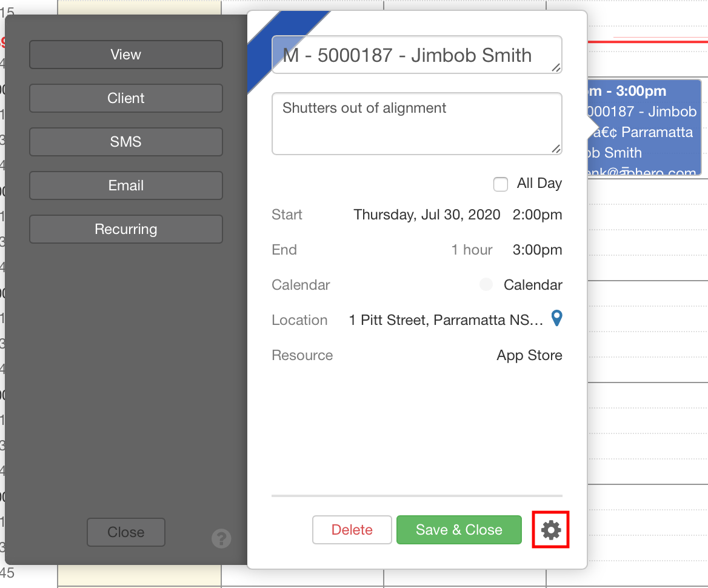The image size is (708, 588).
Task: Delete the event
Action: (352, 530)
